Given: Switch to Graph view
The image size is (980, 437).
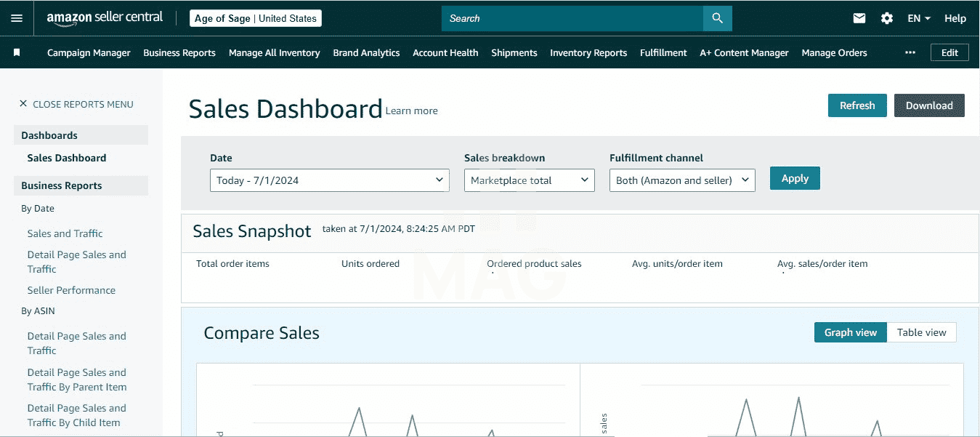Looking at the screenshot, I should tap(851, 332).
